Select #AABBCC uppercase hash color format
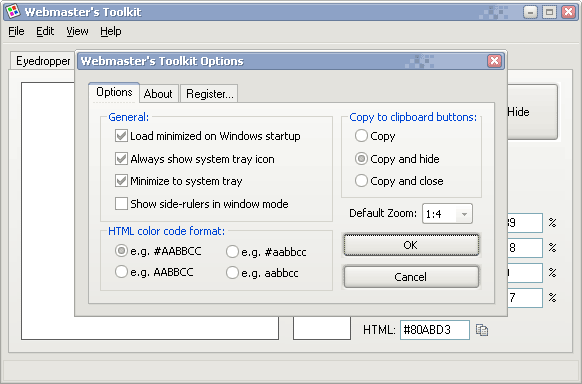The image size is (582, 384). coord(121,251)
